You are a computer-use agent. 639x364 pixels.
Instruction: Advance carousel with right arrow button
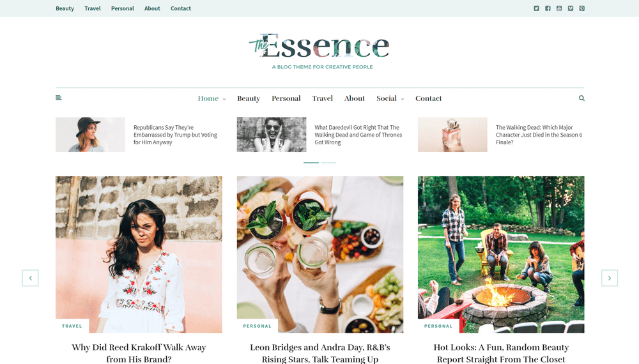point(609,278)
